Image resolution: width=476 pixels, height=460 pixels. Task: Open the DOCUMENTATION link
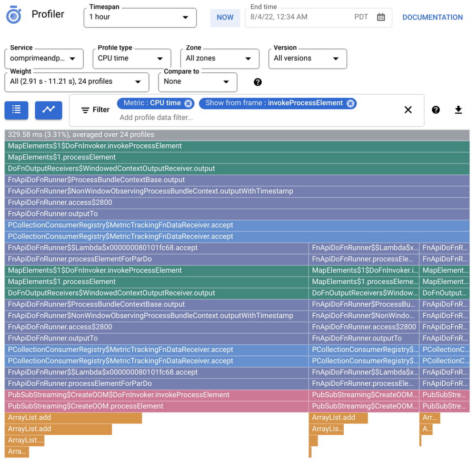[432, 18]
